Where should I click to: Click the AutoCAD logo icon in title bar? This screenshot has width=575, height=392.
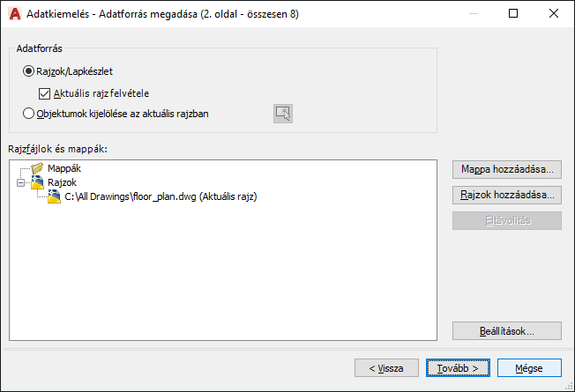click(14, 14)
